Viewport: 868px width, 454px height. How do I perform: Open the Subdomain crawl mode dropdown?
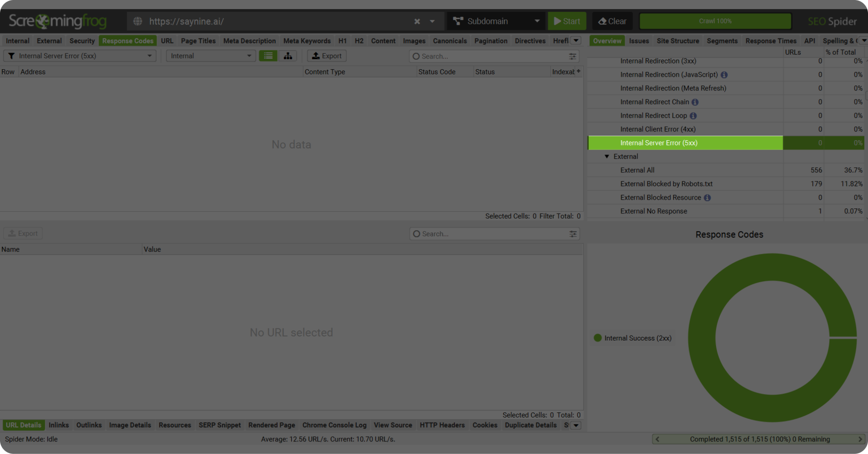(x=496, y=21)
